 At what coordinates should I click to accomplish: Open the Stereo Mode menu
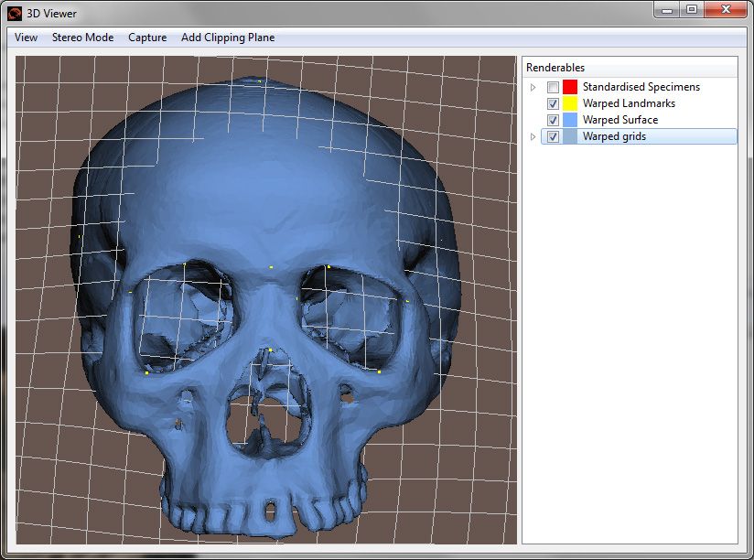click(x=82, y=38)
